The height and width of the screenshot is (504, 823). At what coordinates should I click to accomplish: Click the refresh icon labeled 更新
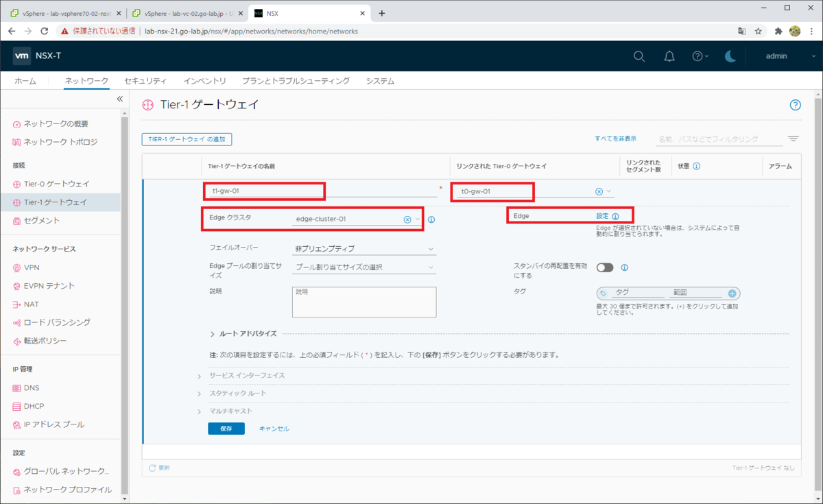pos(152,468)
